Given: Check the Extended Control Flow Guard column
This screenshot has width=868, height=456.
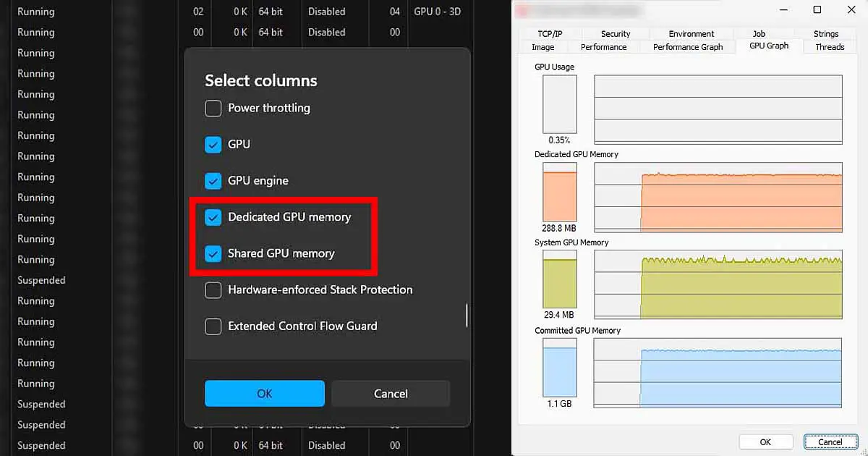Looking at the screenshot, I should pyautogui.click(x=213, y=326).
